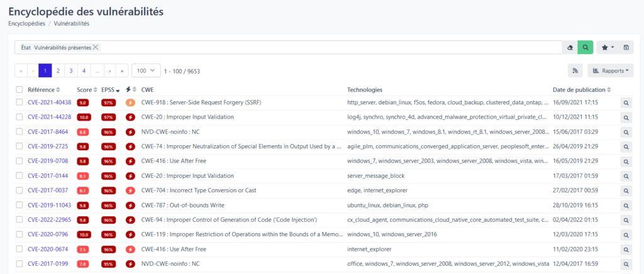The height and width of the screenshot is (274, 644).
Task: Check the box for CVE-2021-44228
Action: point(19,118)
